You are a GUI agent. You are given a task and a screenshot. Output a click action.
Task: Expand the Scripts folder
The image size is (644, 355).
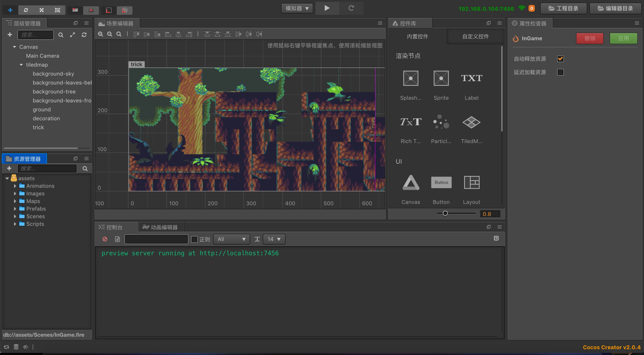click(x=15, y=224)
